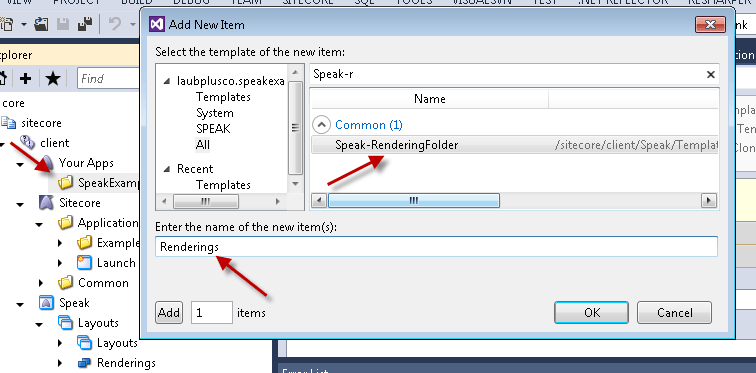Click the Undo toolbar icon

click(x=115, y=23)
